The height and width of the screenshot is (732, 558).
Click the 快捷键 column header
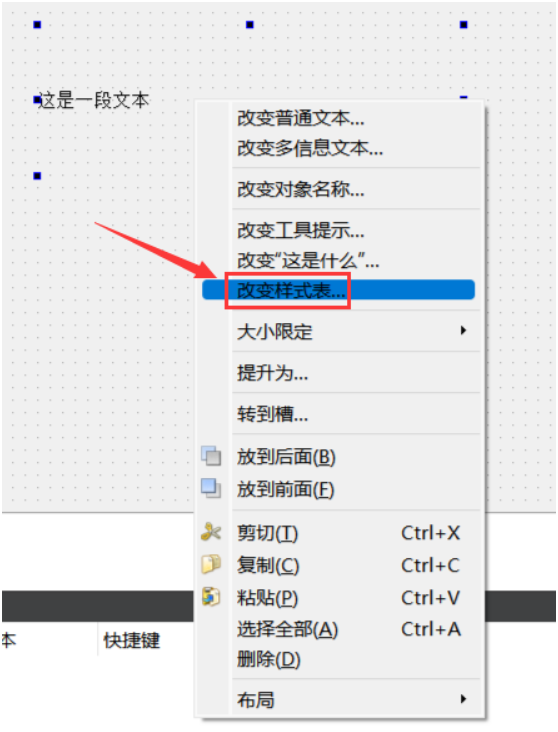(132, 640)
